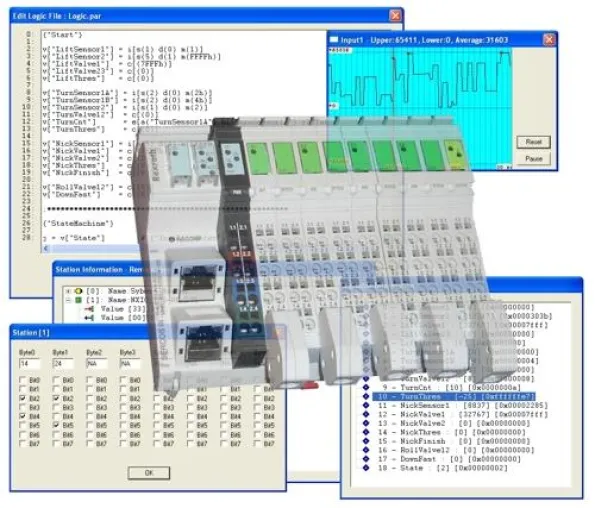Click the diamond icon next to NickSensor1
Image resolution: width=595 pixels, height=508 pixels.
click(366, 405)
